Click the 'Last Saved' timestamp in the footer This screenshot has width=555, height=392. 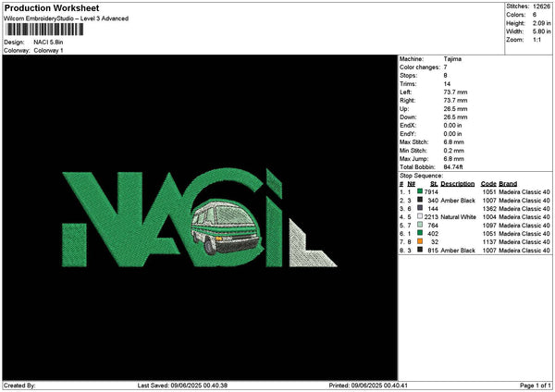click(182, 386)
